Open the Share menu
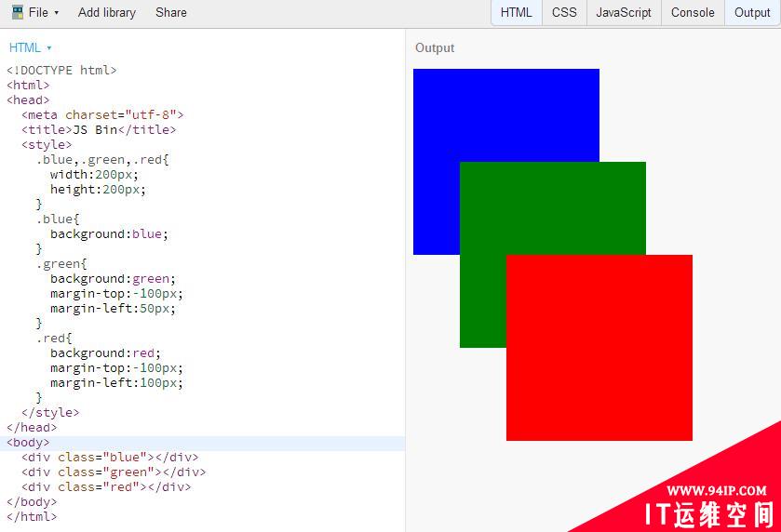 tap(171, 12)
